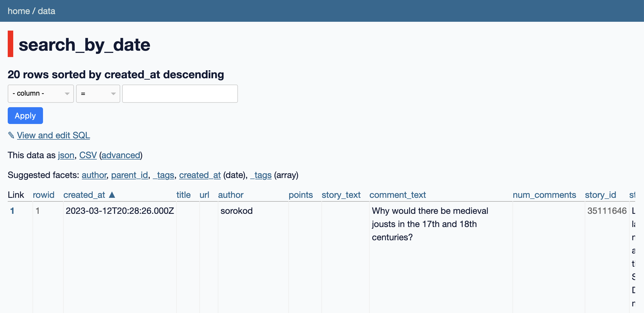Open the equals operator dropdown
Viewport: 644px width, 313px height.
(x=98, y=94)
